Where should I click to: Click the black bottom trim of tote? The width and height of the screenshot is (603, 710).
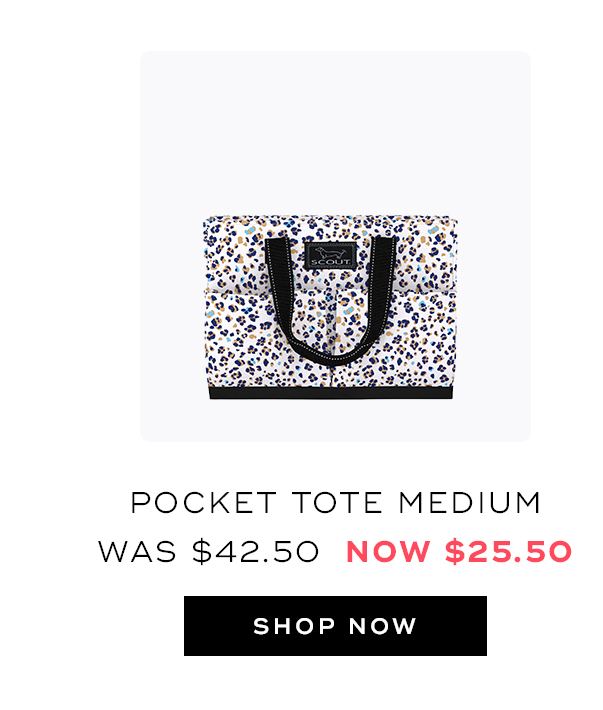click(330, 393)
